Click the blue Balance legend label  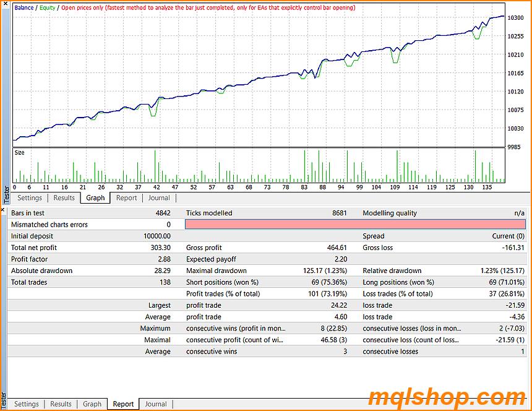click(24, 8)
